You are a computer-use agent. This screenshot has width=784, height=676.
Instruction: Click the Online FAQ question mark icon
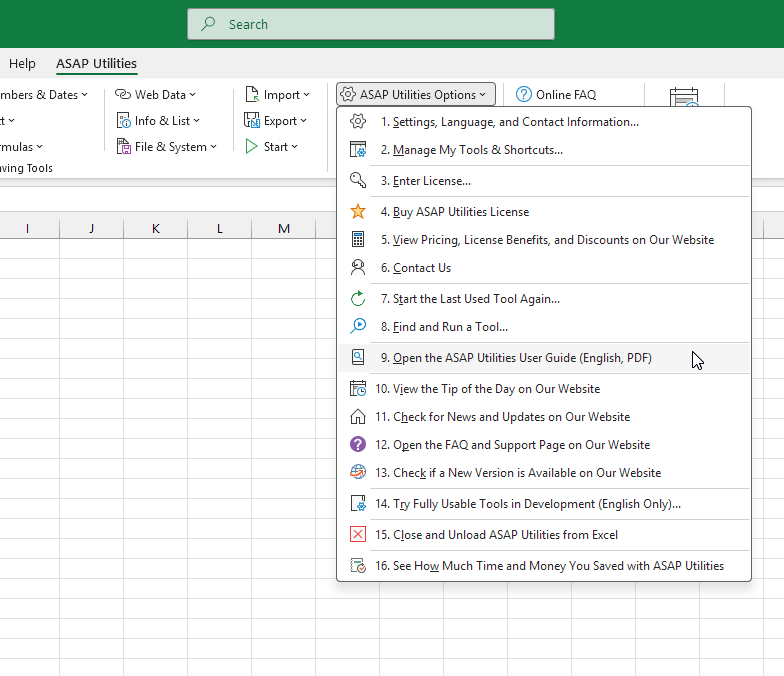(x=524, y=94)
